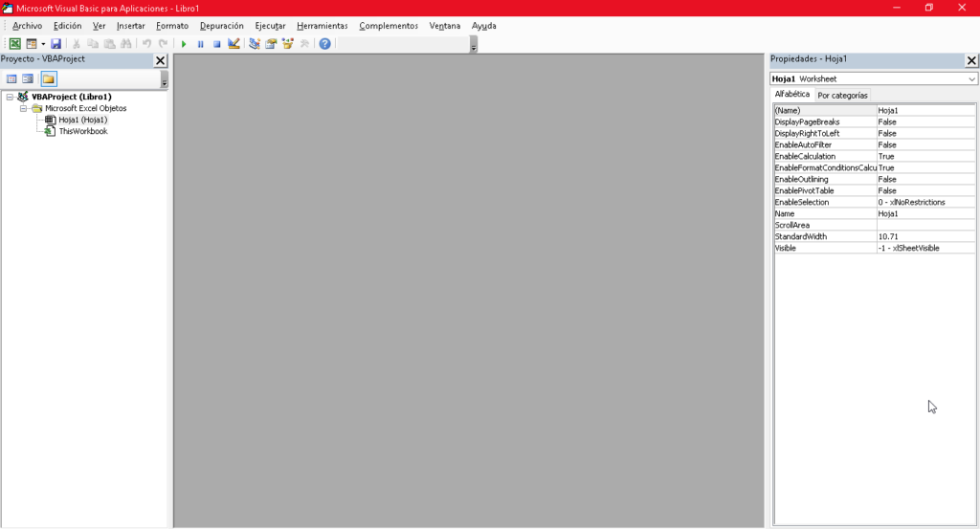
Task: Select the EnableOutlining property row
Action: [x=875, y=179]
